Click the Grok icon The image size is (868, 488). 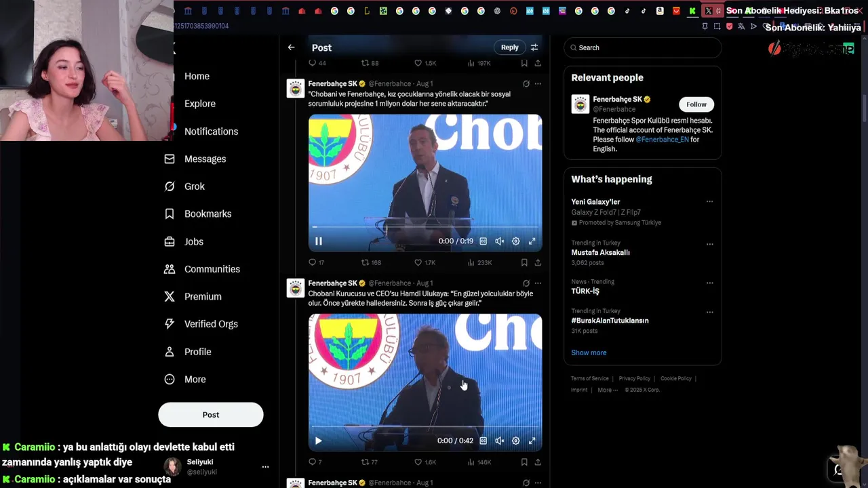[x=170, y=186]
